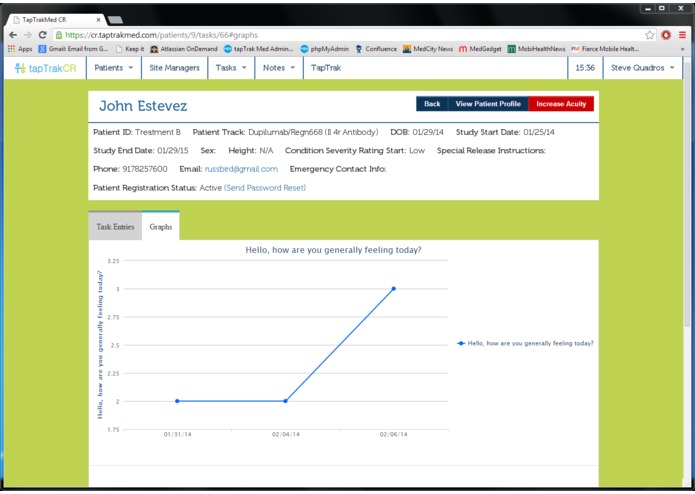
Task: Show more bookmarks with the overflow chevron
Action: [x=682, y=49]
